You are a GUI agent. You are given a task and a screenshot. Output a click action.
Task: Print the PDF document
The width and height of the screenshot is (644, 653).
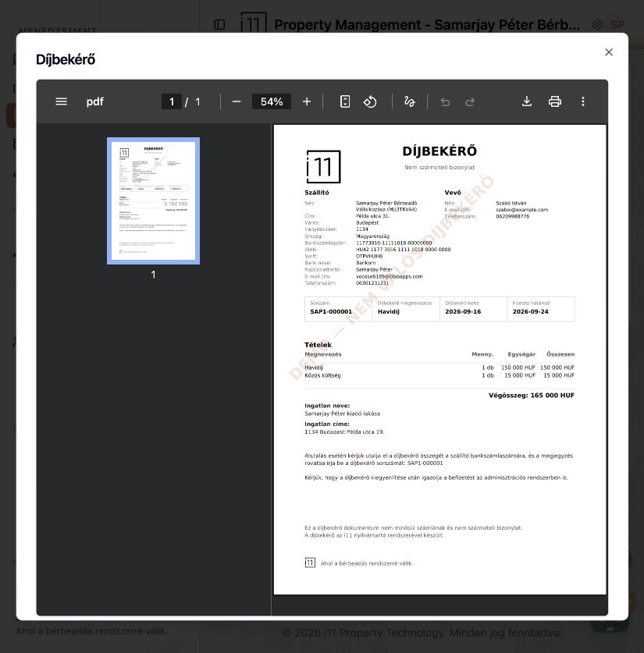(x=555, y=101)
